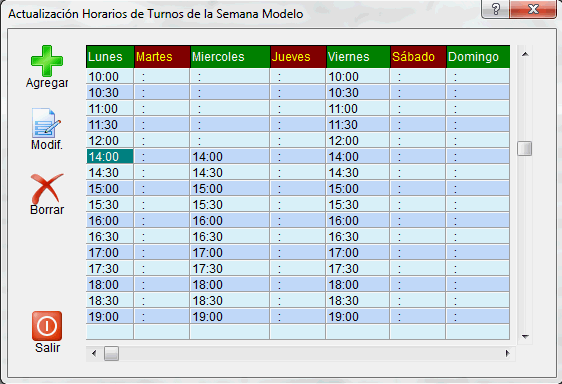The width and height of the screenshot is (562, 384).
Task: Select the 15:00 cell under Viernes
Action: click(x=358, y=189)
